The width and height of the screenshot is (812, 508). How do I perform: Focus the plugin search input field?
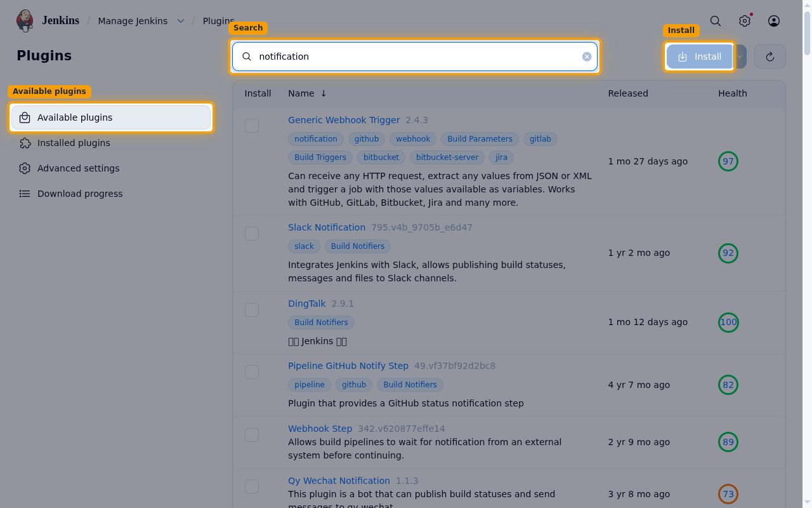[x=415, y=57]
